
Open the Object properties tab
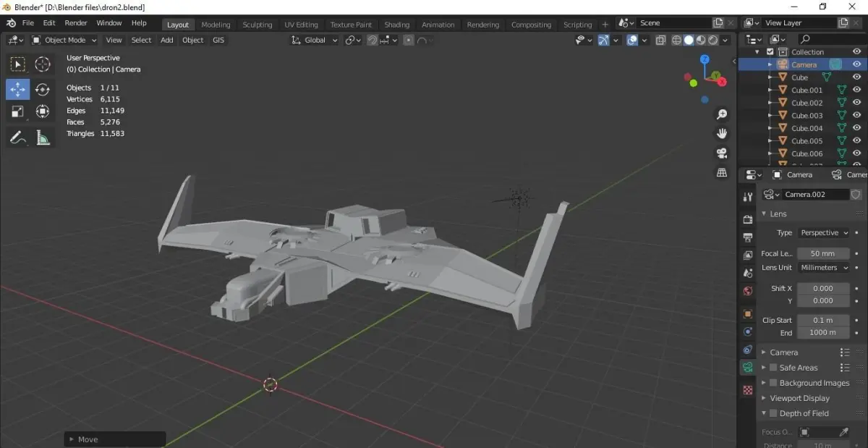(x=748, y=314)
